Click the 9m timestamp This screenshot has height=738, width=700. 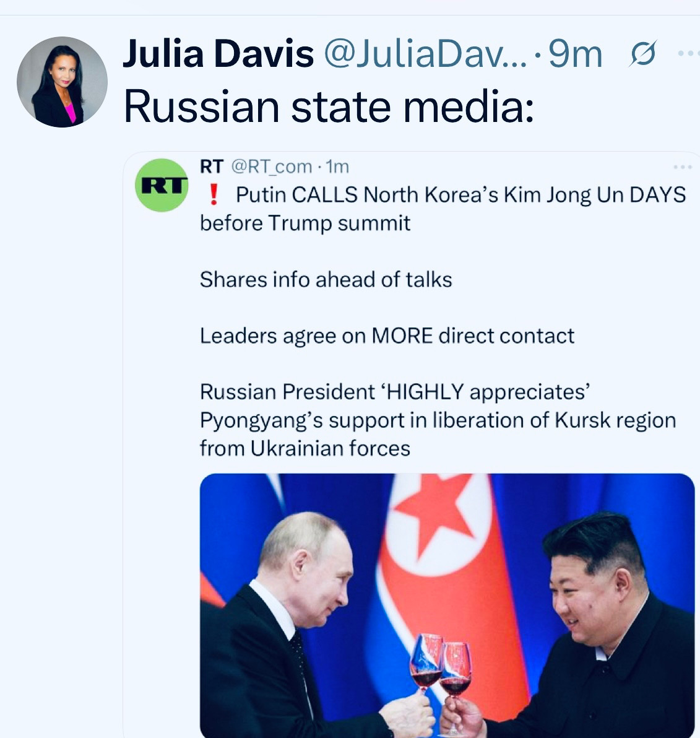click(576, 54)
